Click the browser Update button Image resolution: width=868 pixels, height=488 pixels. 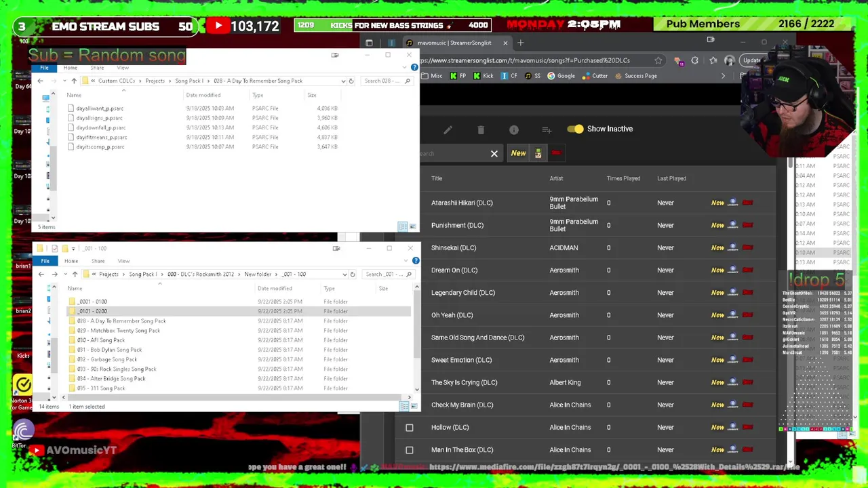[x=751, y=60]
